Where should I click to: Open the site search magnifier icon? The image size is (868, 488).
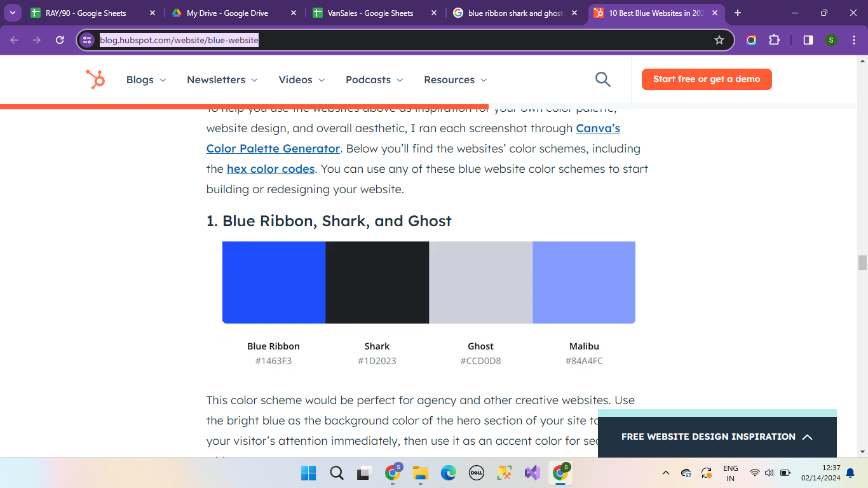coord(602,79)
